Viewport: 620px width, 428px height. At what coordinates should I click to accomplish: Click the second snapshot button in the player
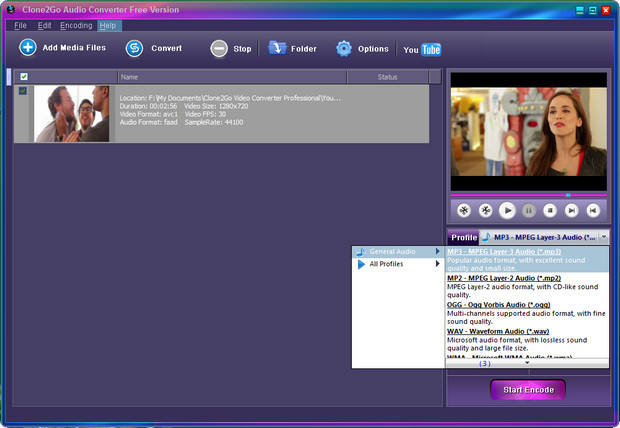[x=485, y=210]
